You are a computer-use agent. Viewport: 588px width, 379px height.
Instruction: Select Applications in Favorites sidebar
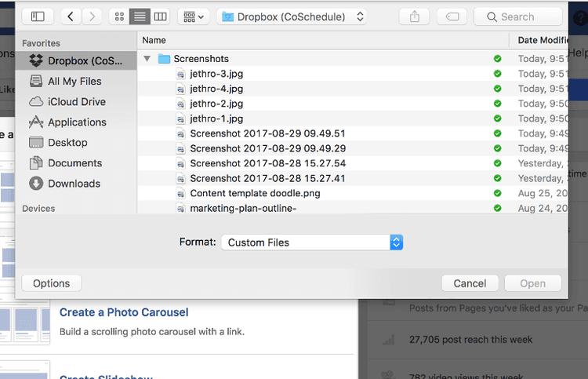click(x=77, y=122)
